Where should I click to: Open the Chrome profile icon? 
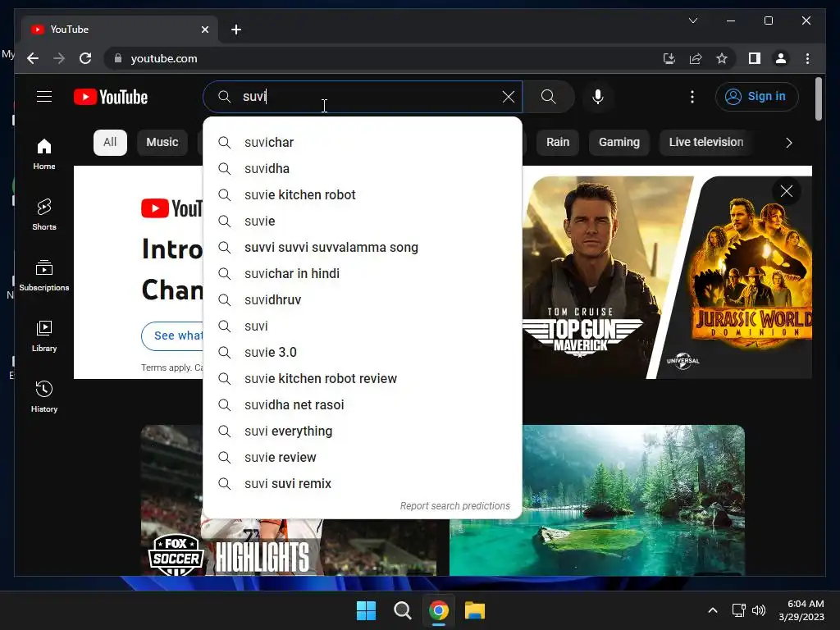click(781, 58)
